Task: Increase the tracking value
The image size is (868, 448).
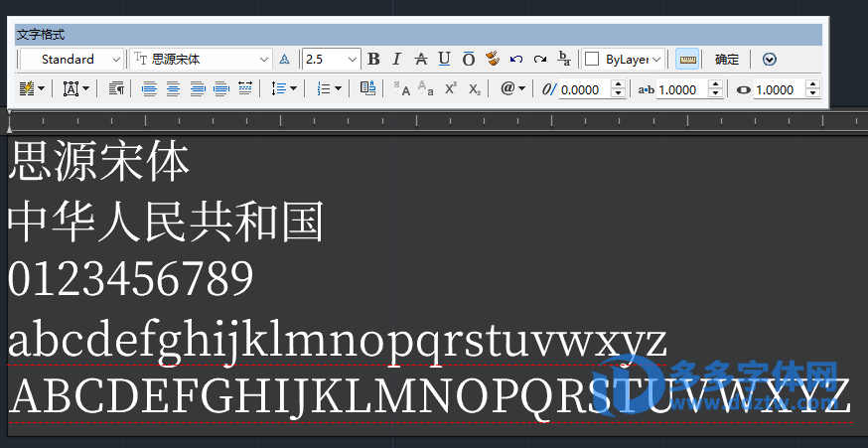Action: [716, 84]
